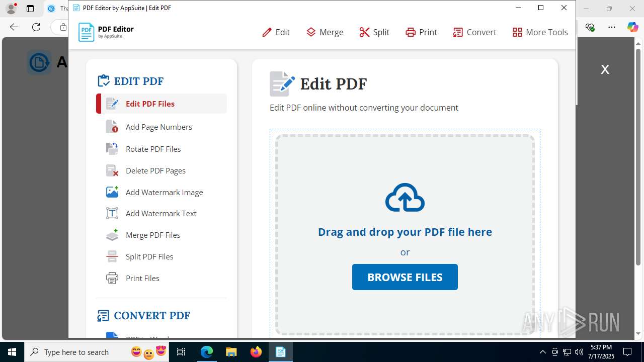Image resolution: width=644 pixels, height=362 pixels.
Task: Open the volume control in tray
Action: 579,352
